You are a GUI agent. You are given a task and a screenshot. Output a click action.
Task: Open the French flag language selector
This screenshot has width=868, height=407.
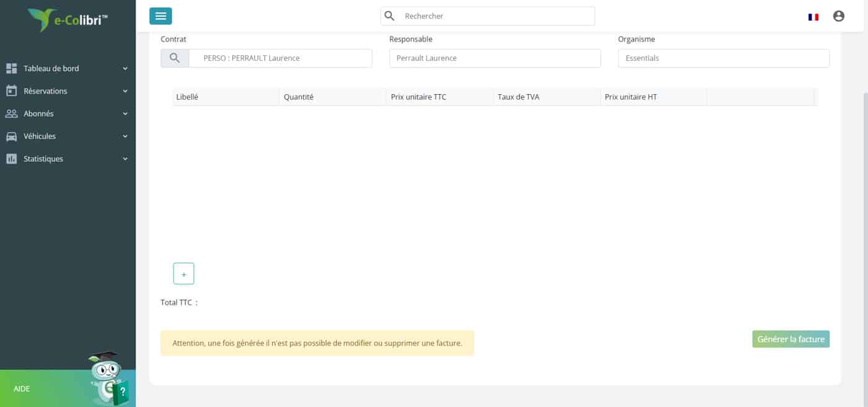click(813, 17)
